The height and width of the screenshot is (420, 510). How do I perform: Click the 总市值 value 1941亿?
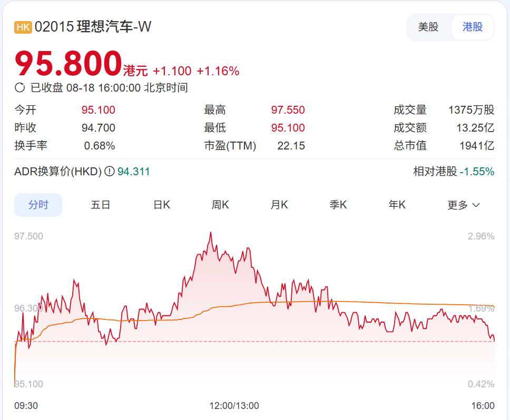tap(477, 146)
